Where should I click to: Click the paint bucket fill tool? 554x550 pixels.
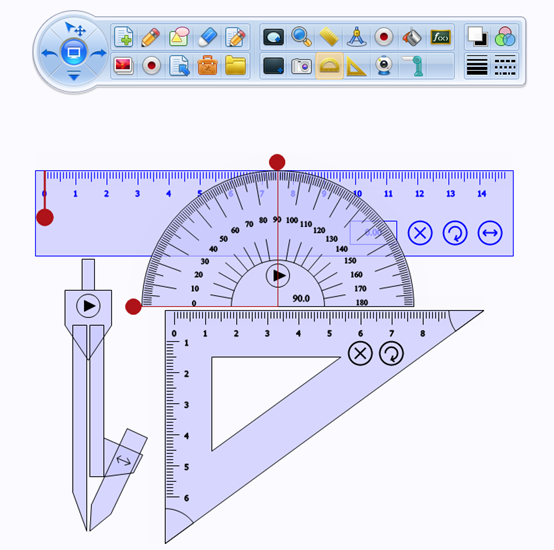coord(412,37)
